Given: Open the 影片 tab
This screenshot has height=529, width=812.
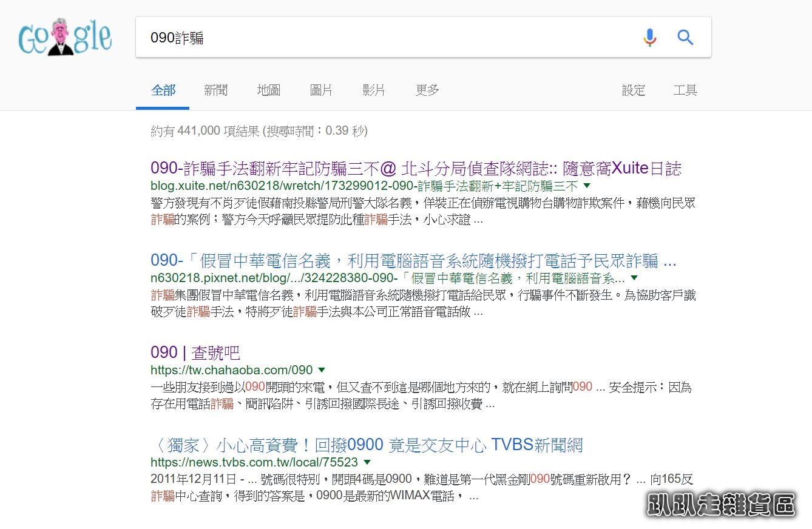Looking at the screenshot, I should [374, 90].
